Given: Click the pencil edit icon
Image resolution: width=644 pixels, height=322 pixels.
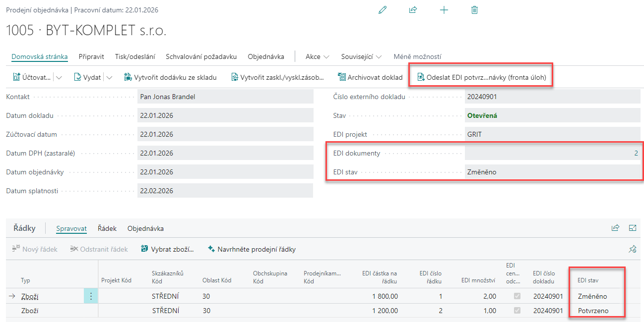Looking at the screenshot, I should click(x=382, y=10).
